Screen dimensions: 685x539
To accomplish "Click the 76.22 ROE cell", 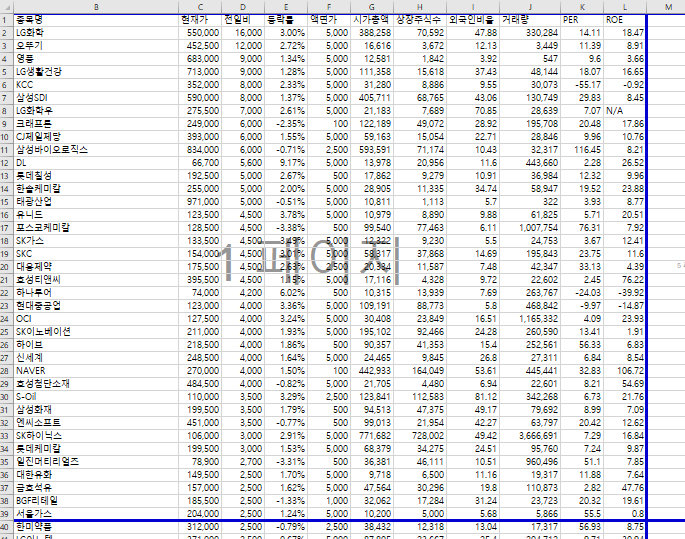I will (x=625, y=280).
